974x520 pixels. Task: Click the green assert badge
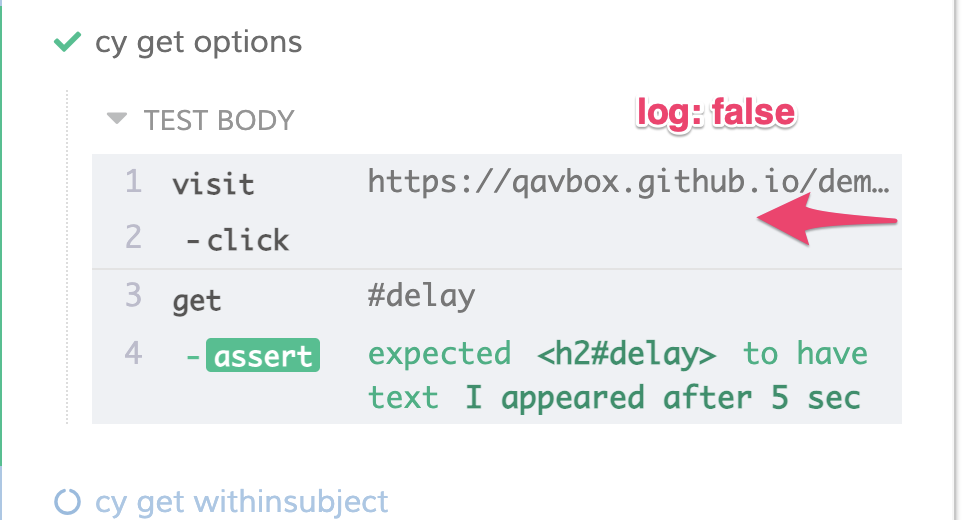[262, 356]
